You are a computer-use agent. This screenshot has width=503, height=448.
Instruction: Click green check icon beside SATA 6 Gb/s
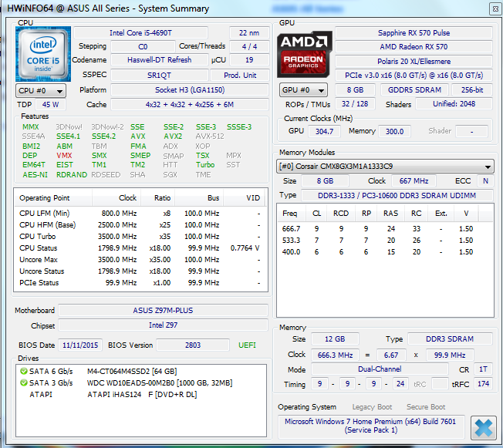pyautogui.click(x=23, y=371)
